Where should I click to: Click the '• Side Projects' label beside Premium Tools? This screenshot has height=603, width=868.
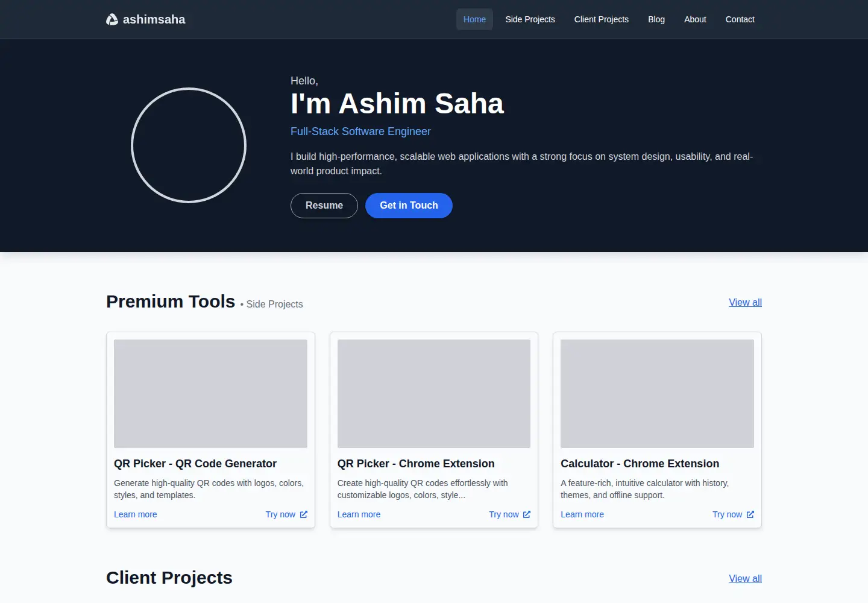click(x=271, y=305)
